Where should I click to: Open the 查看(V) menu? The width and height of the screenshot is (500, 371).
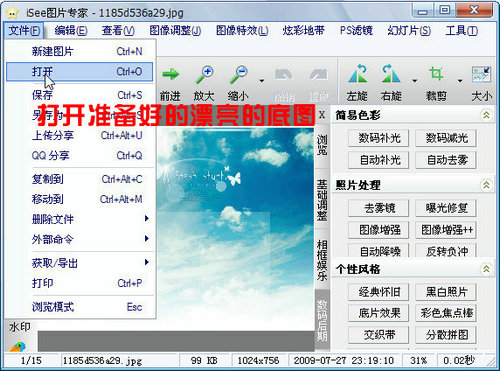tap(118, 31)
